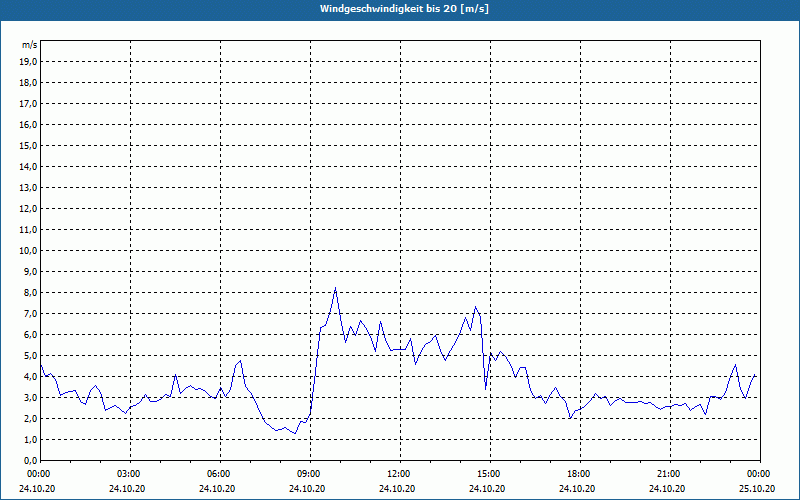Viewport: 800px width, 500px height.
Task: Click the "10,0" y-axis label
Action: [28, 251]
